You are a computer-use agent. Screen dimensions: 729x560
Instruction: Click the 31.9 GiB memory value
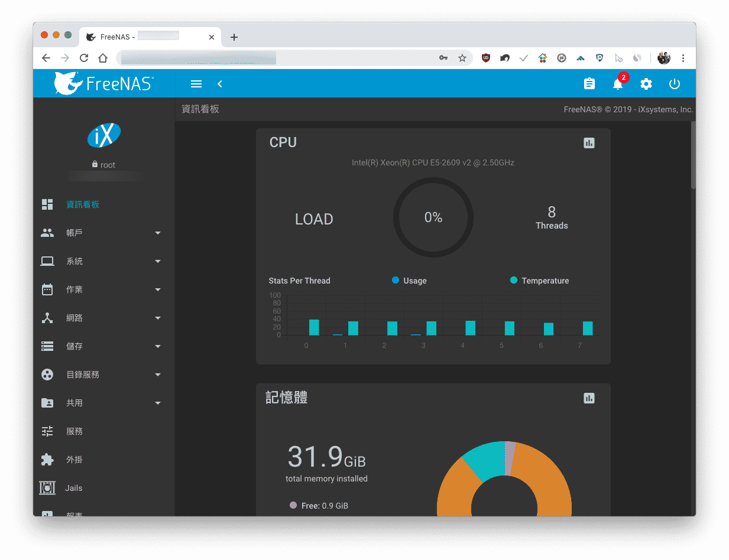click(326, 457)
